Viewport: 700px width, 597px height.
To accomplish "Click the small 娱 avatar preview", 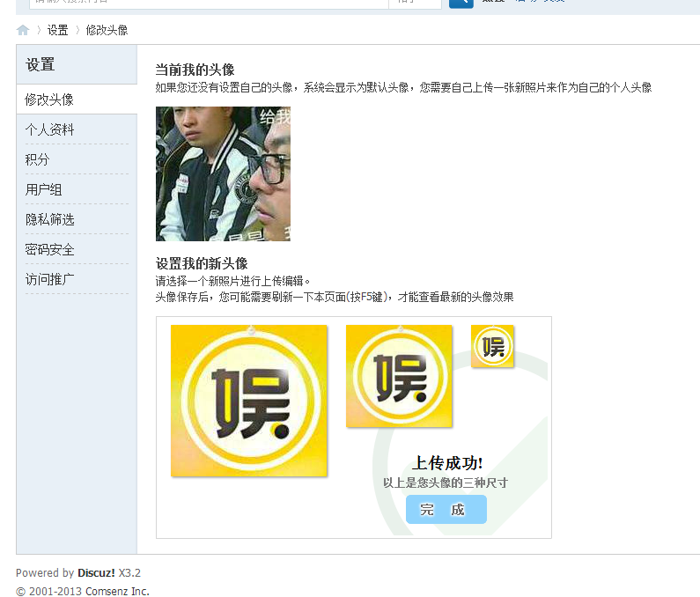I will pos(492,346).
